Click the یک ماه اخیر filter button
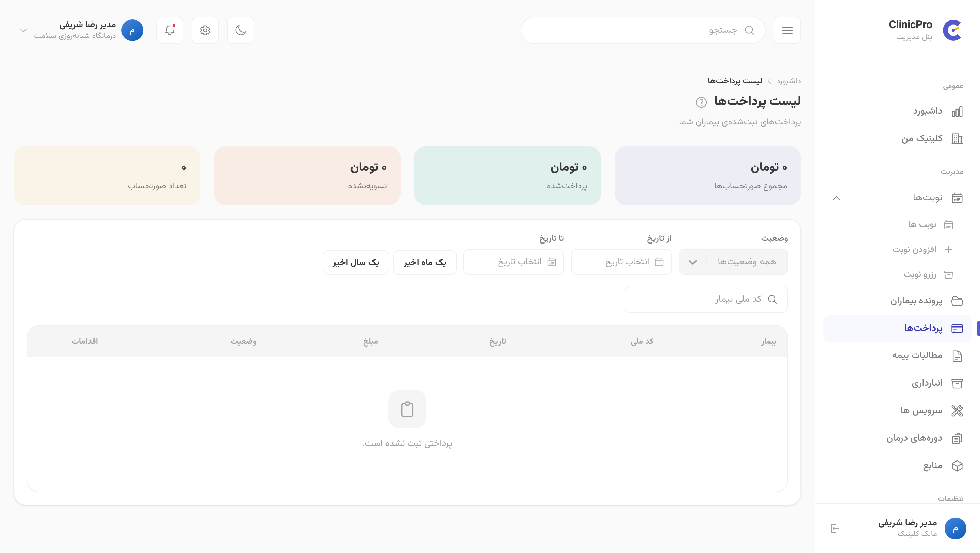Screen dimensions: 980x553 click(425, 262)
